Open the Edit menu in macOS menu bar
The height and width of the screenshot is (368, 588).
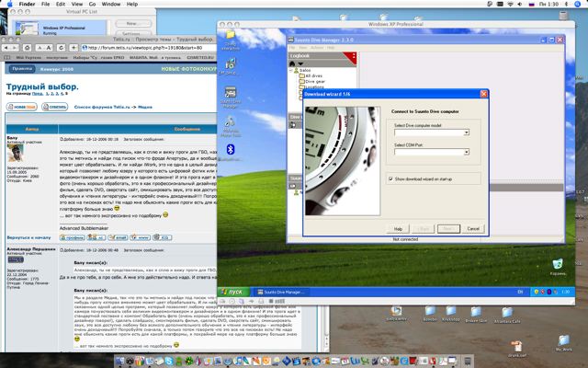61,4
